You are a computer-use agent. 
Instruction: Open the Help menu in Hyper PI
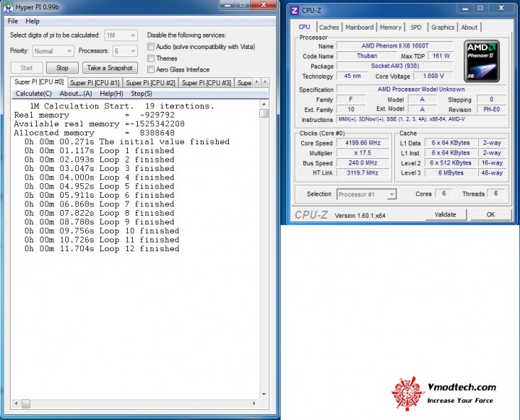click(x=32, y=21)
